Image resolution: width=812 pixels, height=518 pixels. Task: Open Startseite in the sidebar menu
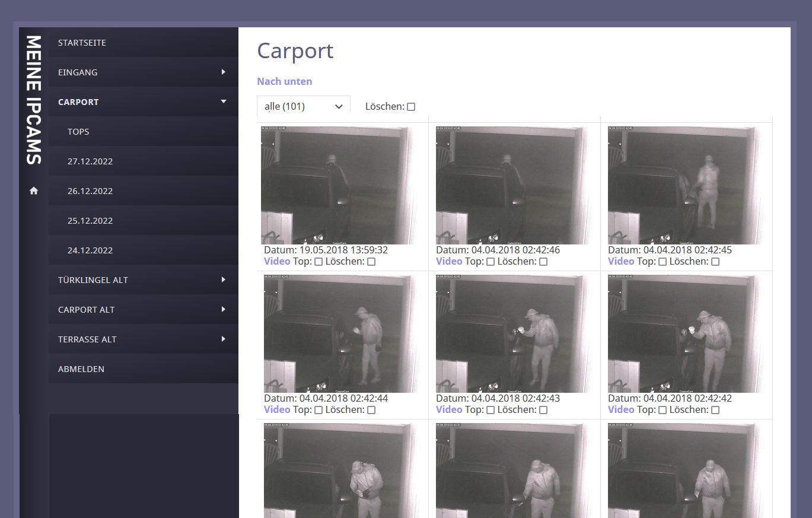click(x=82, y=43)
